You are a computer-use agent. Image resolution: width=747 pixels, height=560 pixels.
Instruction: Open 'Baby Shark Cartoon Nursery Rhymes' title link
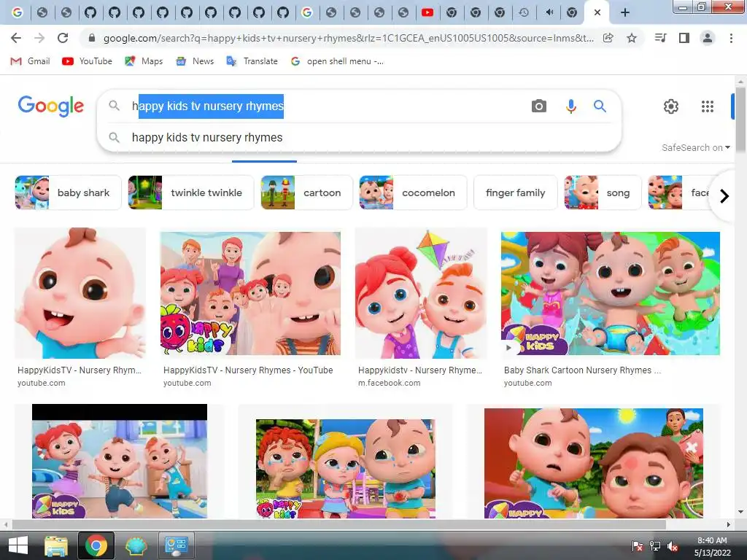pos(582,370)
